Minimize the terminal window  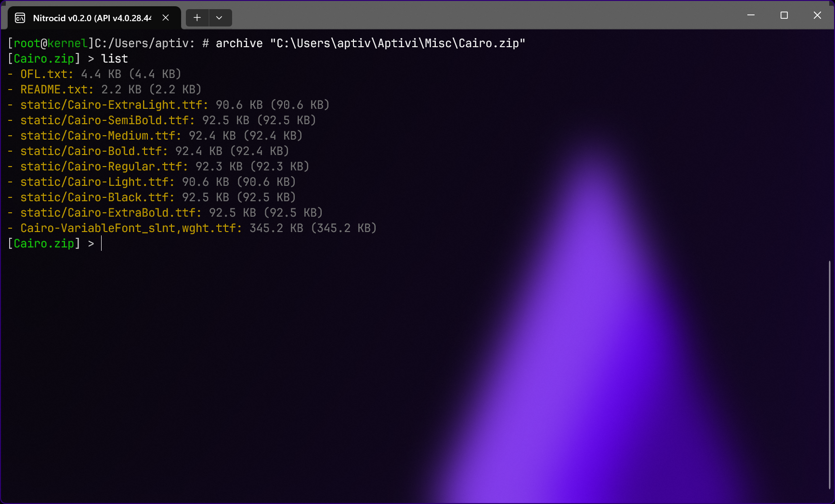pyautogui.click(x=751, y=15)
